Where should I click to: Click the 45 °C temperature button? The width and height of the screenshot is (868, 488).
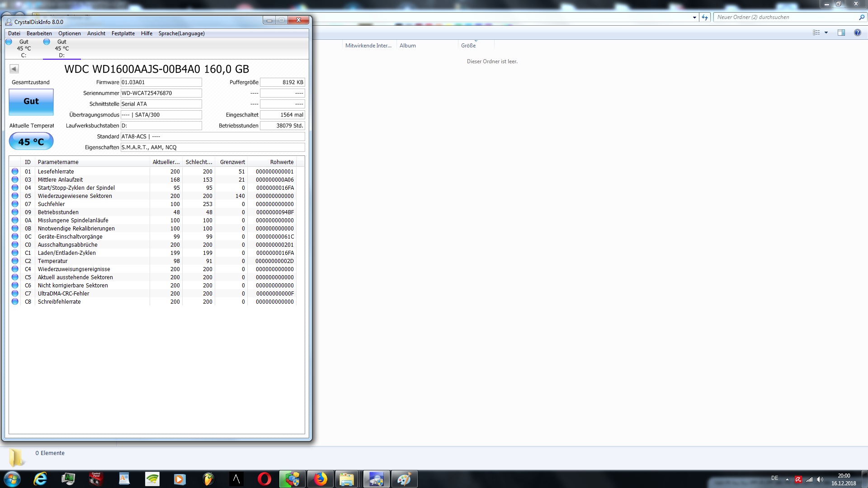31,142
